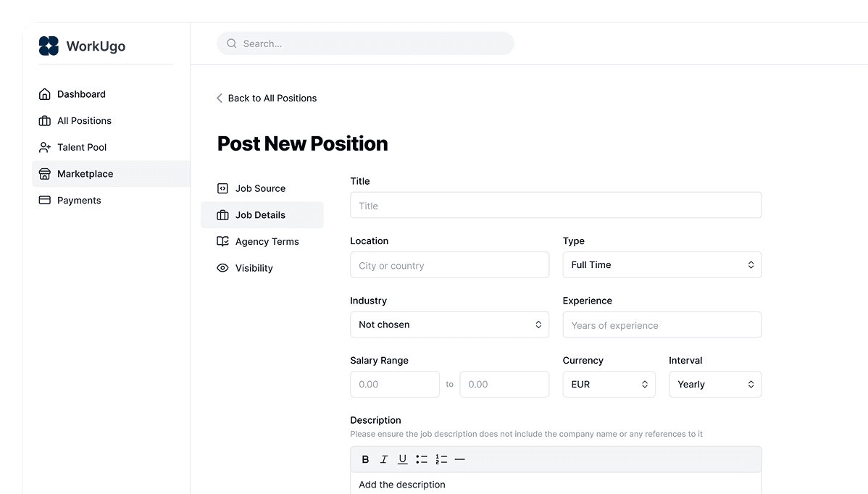Select the Job Source step
The width and height of the screenshot is (868, 494).
click(x=260, y=188)
